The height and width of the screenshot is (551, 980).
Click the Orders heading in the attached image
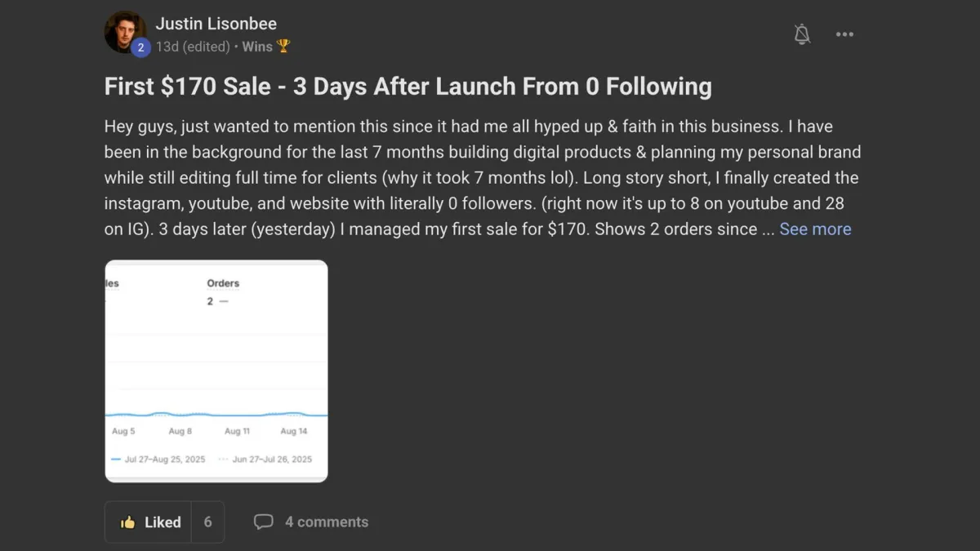223,283
